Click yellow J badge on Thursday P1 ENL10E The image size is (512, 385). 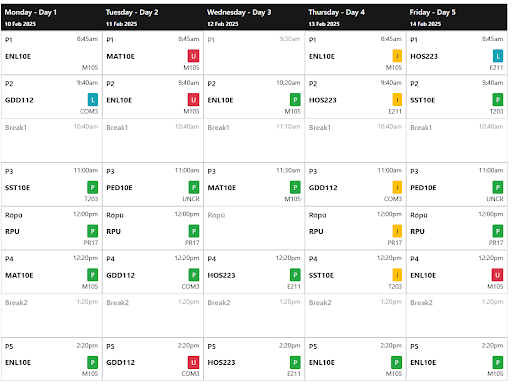point(397,56)
